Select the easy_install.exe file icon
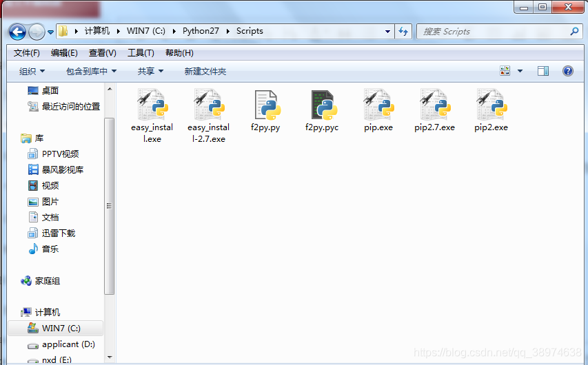This screenshot has height=365, width=588. point(152,104)
